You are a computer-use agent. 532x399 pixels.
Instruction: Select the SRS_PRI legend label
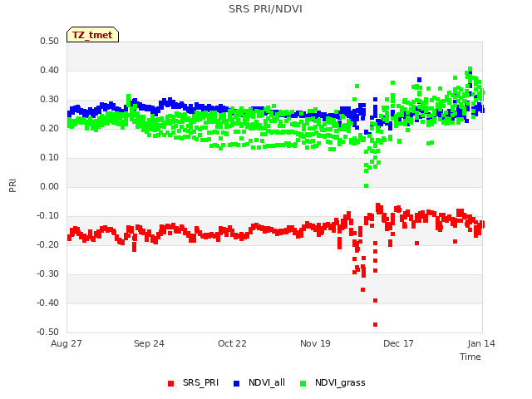(200, 382)
